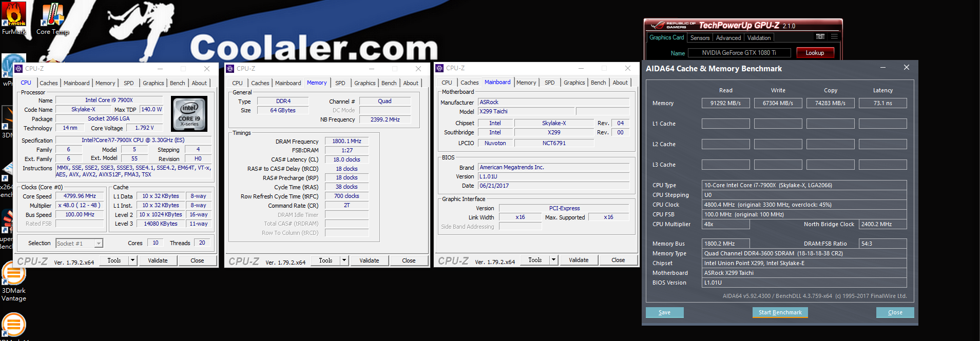
Task: Click the AIDA64 Memory Copy value 74283 MB/s
Action: coord(830,103)
